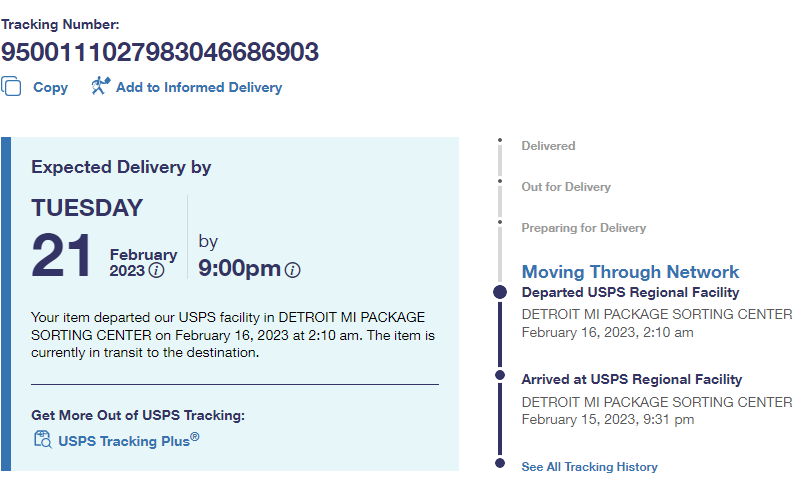Click the Departed USPS Regional Facility timeline dot
Viewport: 807px width, 479px height.
coord(500,292)
